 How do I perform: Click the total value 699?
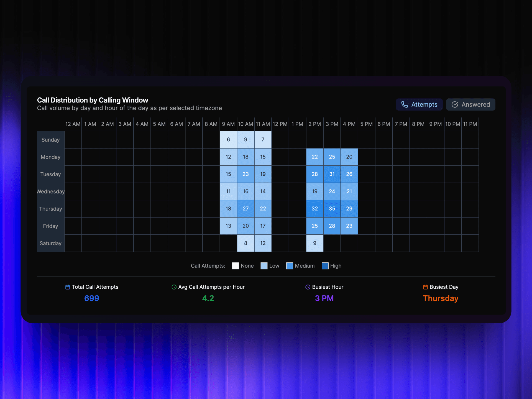[x=92, y=298]
